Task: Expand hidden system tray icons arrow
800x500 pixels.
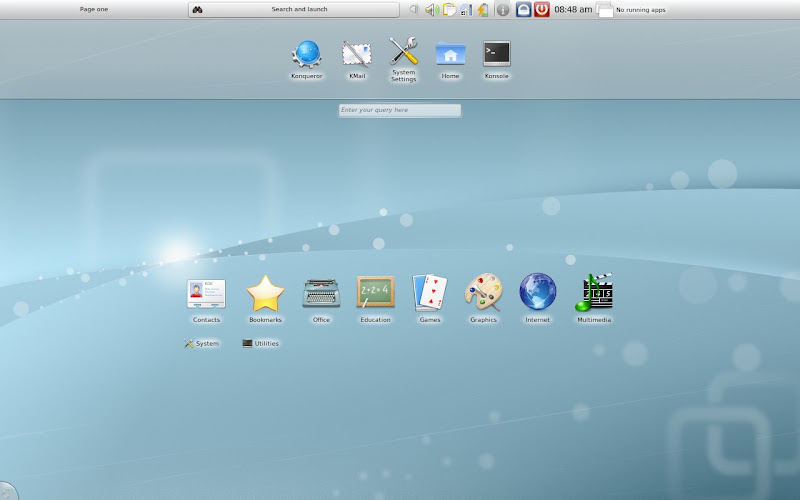Action: click(x=414, y=9)
